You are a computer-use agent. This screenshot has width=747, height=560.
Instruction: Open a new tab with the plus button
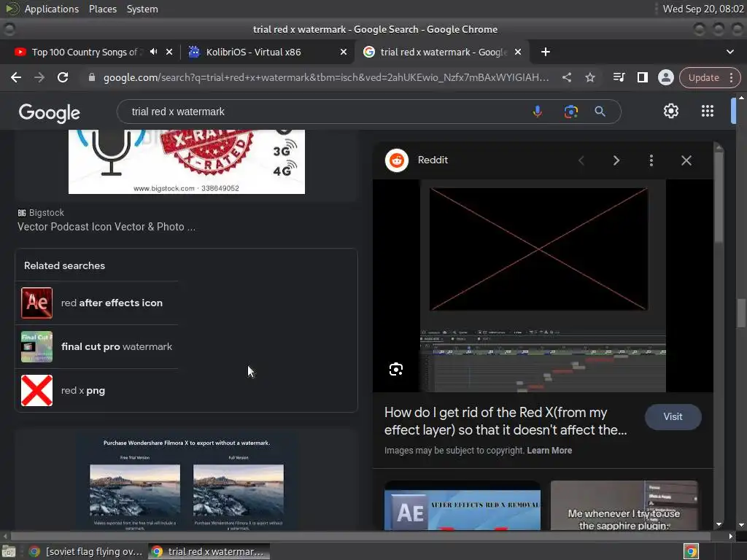[546, 52]
